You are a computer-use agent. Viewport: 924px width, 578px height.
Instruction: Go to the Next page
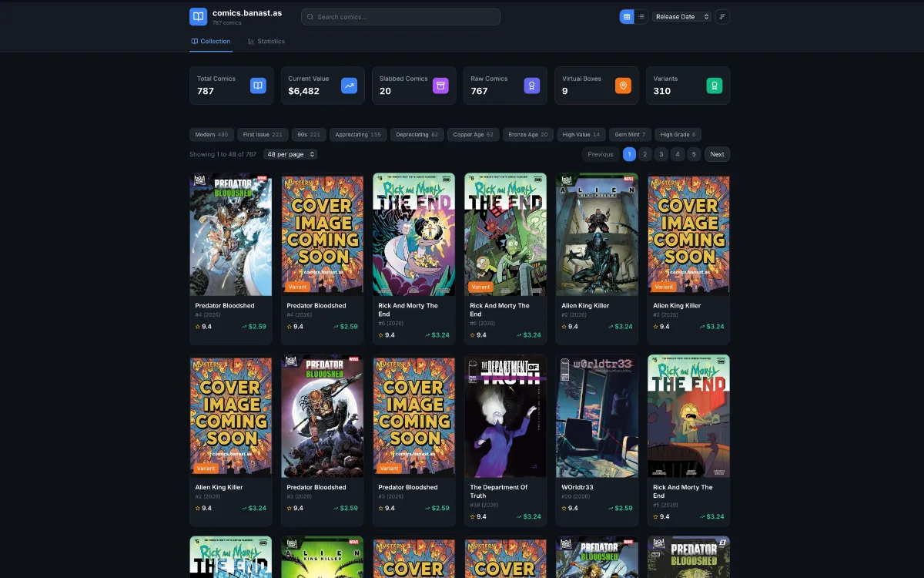click(717, 154)
